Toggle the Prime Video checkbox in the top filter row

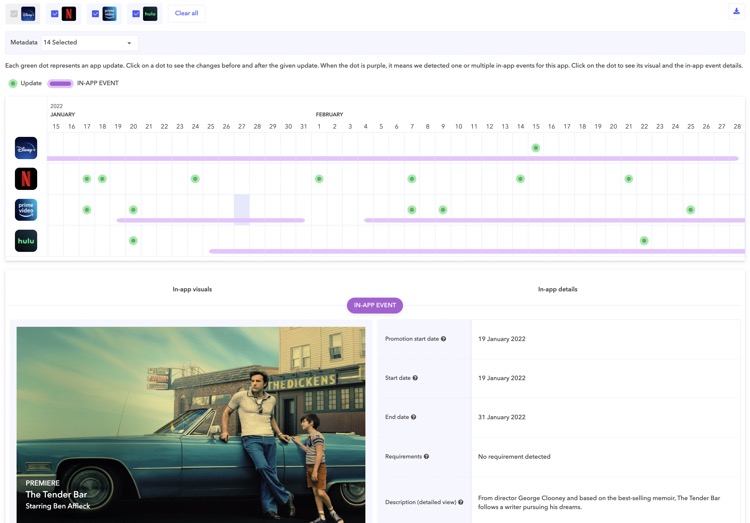(x=95, y=14)
